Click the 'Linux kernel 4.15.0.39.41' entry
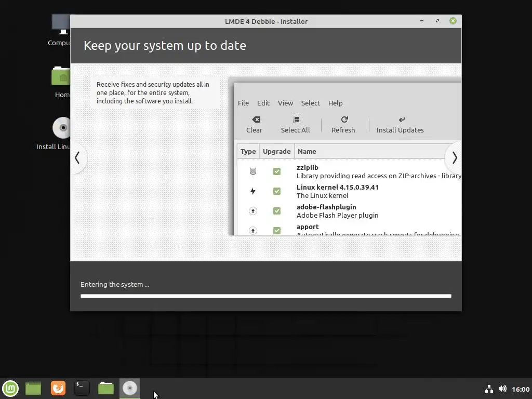 click(x=338, y=187)
